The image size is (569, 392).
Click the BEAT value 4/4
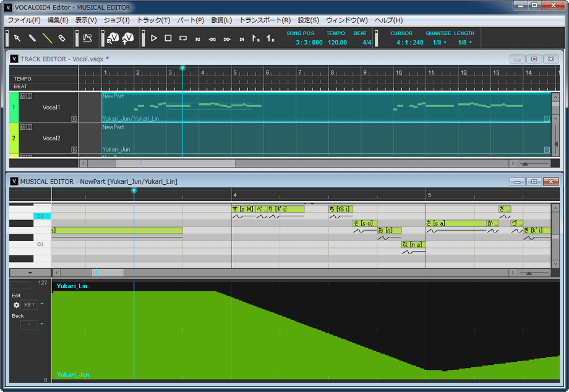[367, 43]
